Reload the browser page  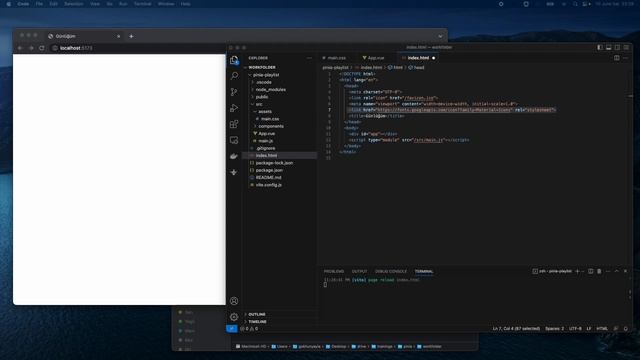pos(42,48)
